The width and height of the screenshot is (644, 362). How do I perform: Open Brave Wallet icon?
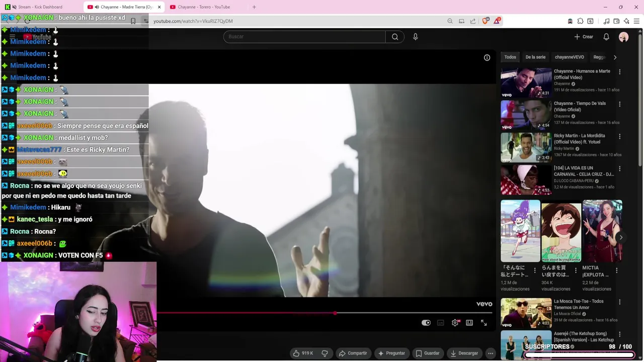click(616, 21)
